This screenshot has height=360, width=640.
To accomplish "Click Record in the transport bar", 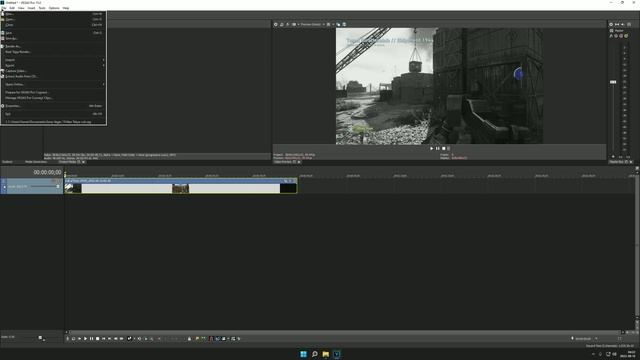I will tap(68, 338).
